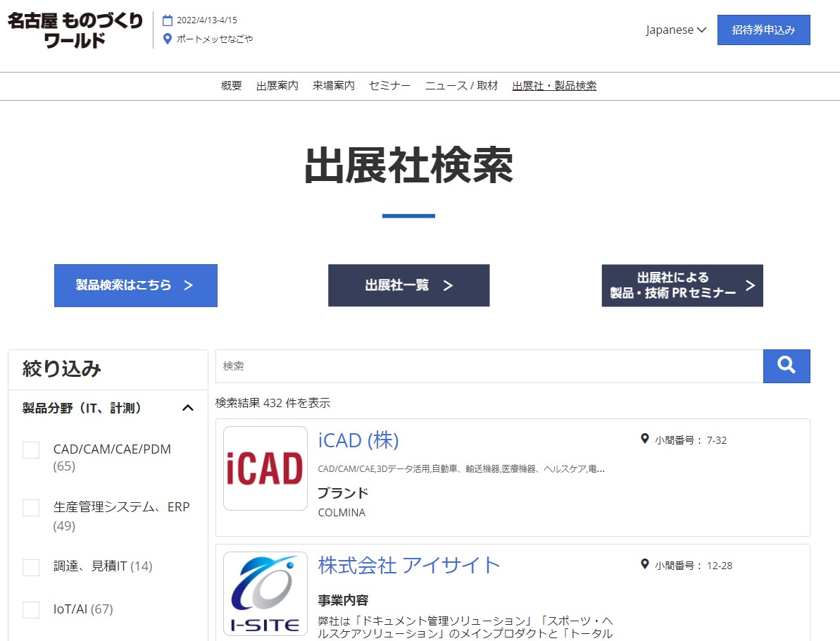Check the CAD/CAM/CAE/PDM filter box
Viewport: 840px width, 641px height.
click(31, 450)
